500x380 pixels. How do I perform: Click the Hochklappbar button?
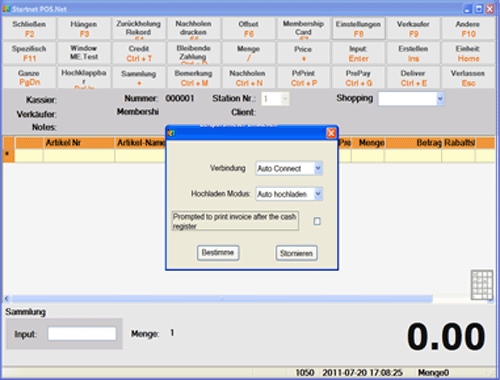click(x=84, y=78)
